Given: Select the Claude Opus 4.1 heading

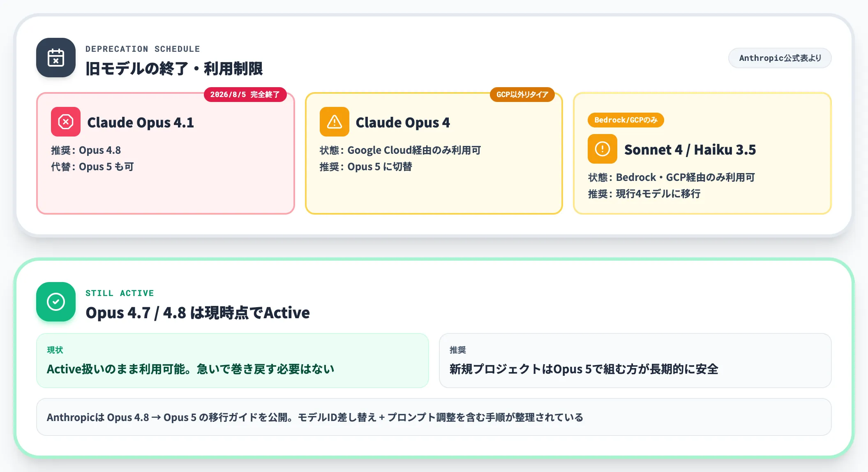Looking at the screenshot, I should [x=141, y=123].
